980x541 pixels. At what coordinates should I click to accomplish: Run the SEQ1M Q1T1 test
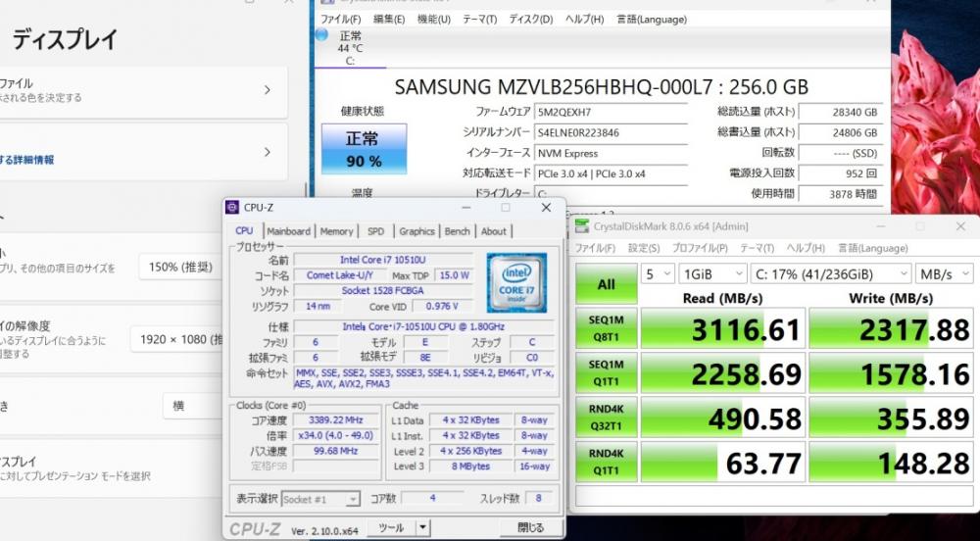pos(607,373)
